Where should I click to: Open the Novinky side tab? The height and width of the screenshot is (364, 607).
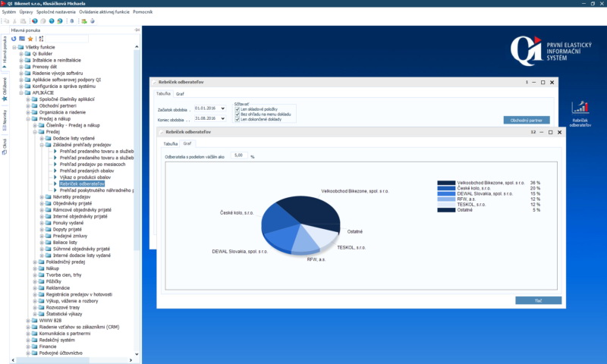(5, 120)
